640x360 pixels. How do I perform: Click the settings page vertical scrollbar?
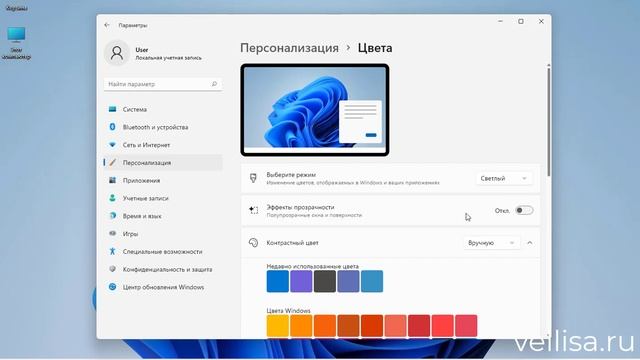(x=549, y=121)
